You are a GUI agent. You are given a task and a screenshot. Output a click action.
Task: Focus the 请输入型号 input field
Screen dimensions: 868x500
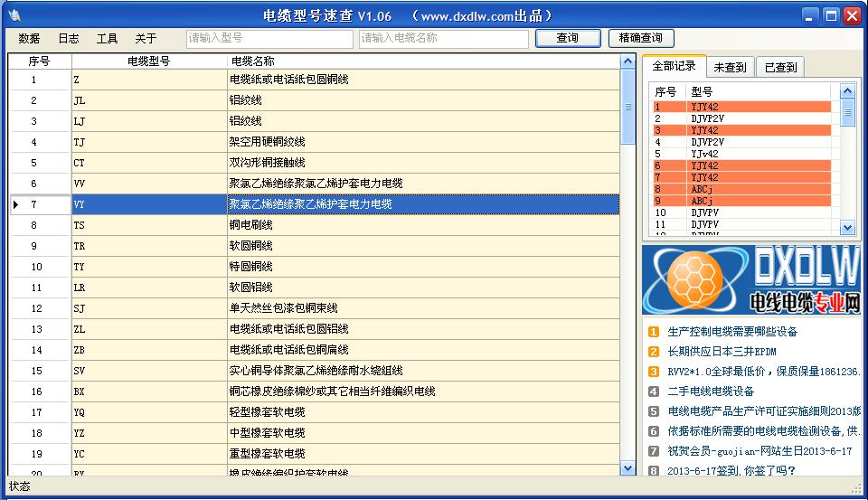(x=270, y=39)
